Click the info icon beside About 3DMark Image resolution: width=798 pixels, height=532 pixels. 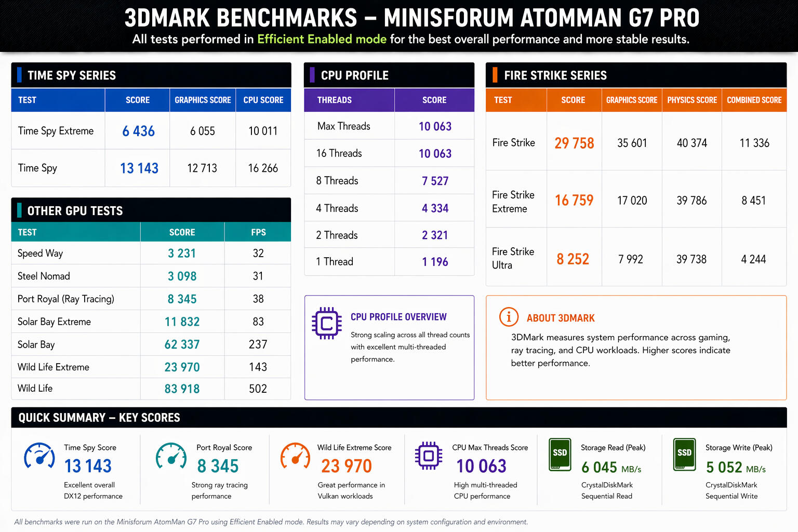click(509, 317)
